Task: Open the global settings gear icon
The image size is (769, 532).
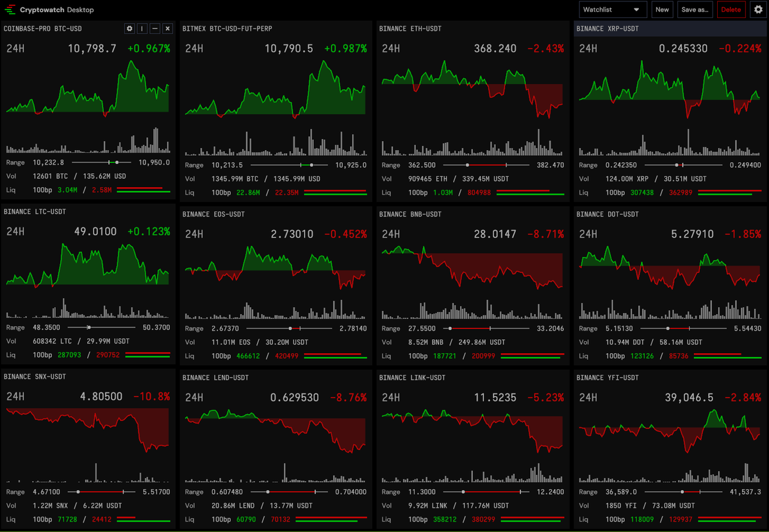Action: (x=757, y=10)
